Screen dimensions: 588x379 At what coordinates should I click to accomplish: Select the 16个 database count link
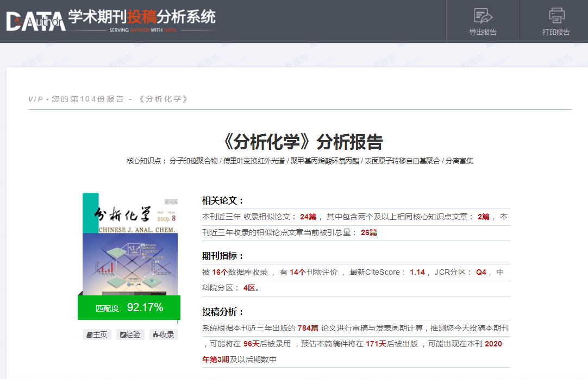click(x=220, y=272)
